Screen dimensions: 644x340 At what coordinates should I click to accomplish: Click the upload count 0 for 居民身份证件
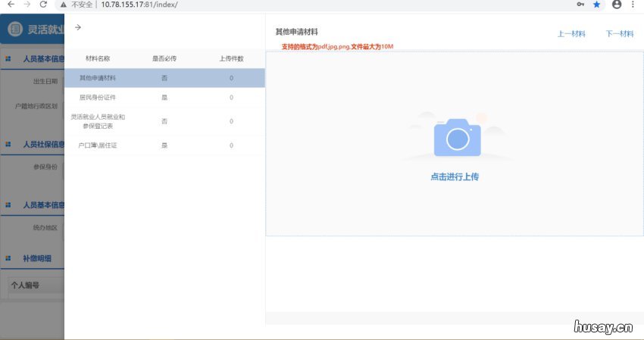(231, 98)
